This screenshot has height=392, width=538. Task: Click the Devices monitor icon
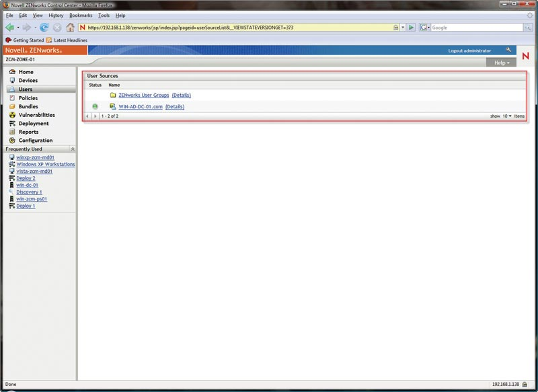pos(12,80)
